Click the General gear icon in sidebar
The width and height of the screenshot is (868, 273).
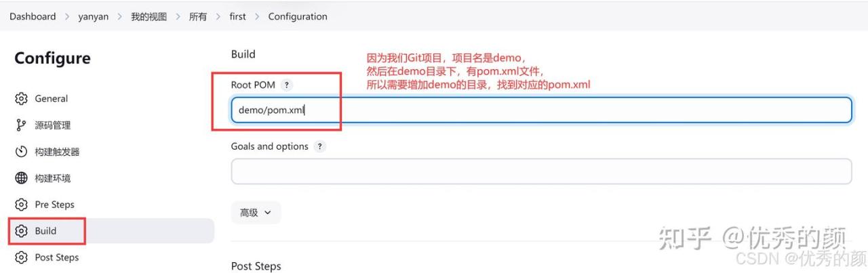pyautogui.click(x=21, y=99)
